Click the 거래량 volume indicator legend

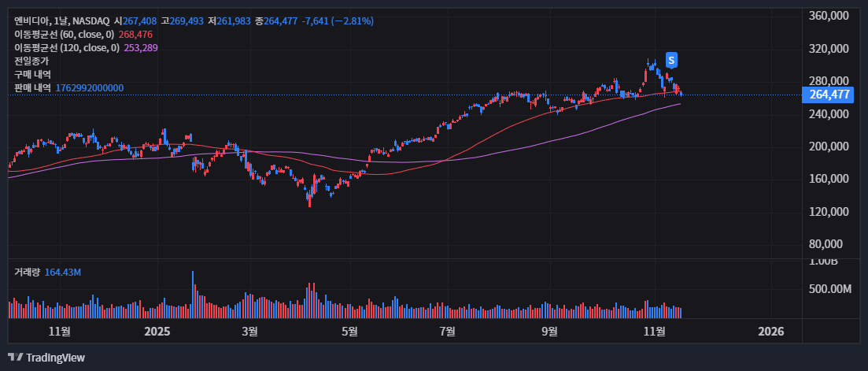coord(27,272)
